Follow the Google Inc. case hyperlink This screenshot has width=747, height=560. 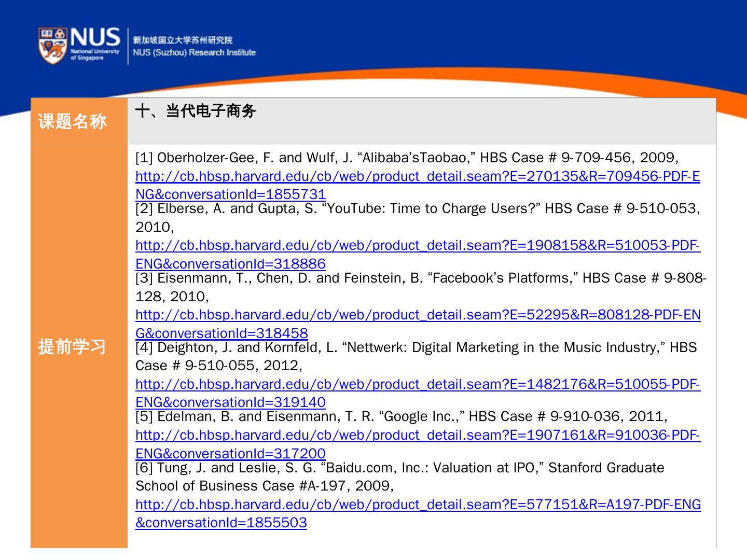(418, 444)
